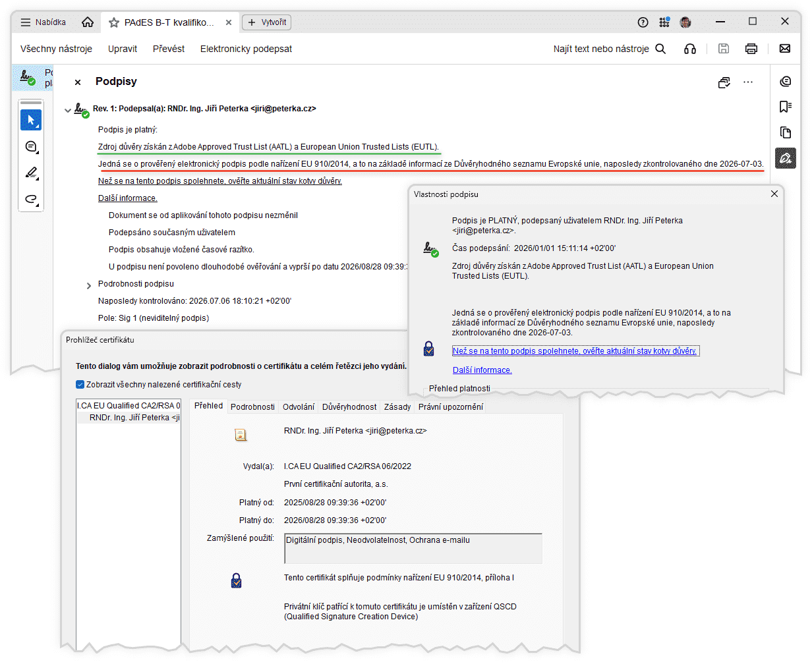Share document by email envelope icon

pos(785,49)
